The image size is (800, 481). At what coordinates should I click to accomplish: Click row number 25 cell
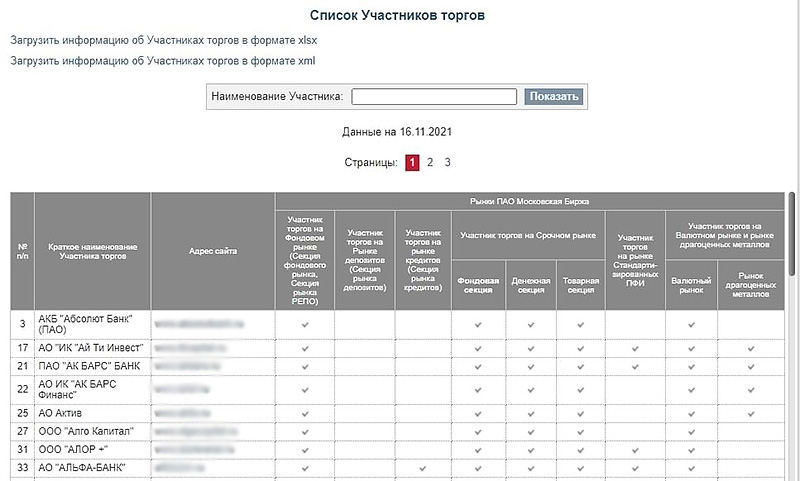click(x=22, y=413)
